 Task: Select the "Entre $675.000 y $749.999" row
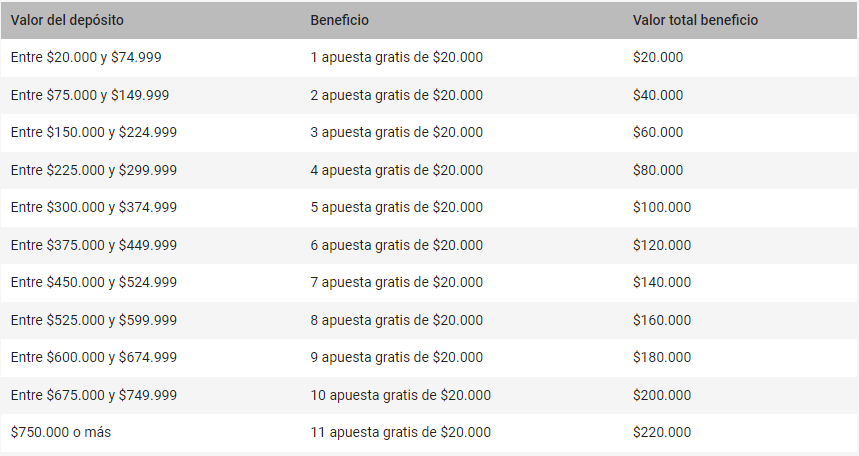click(94, 395)
